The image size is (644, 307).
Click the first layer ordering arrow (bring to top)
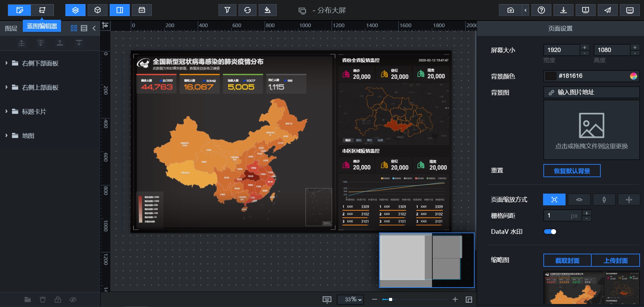click(x=21, y=43)
